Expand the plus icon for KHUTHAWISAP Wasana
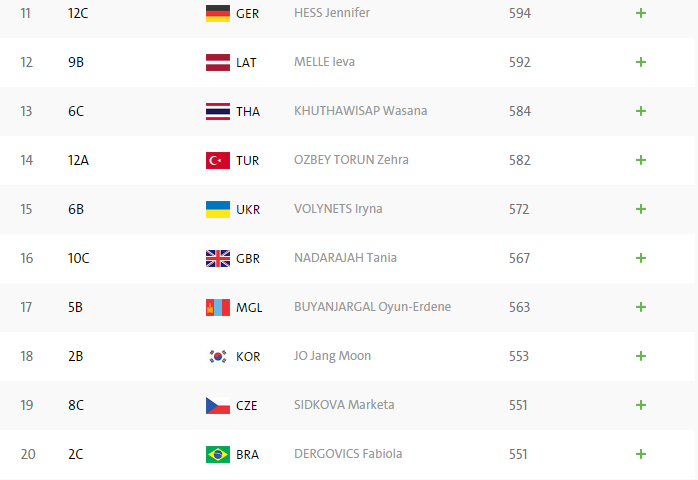The height and width of the screenshot is (480, 698). click(641, 111)
